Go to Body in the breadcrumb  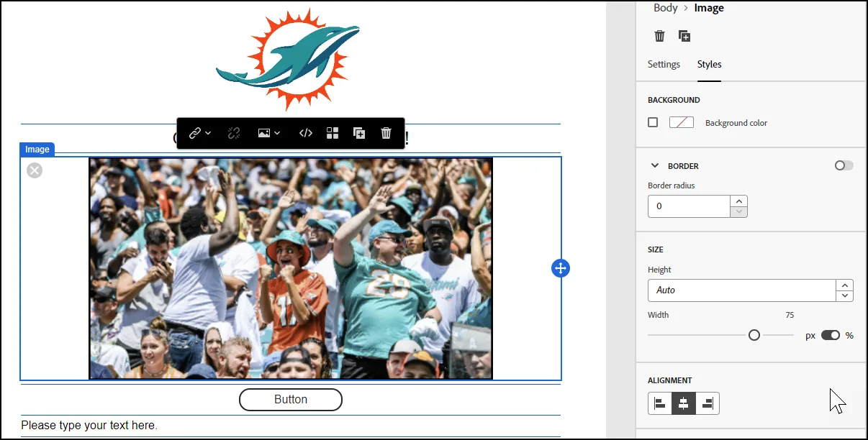coord(666,8)
